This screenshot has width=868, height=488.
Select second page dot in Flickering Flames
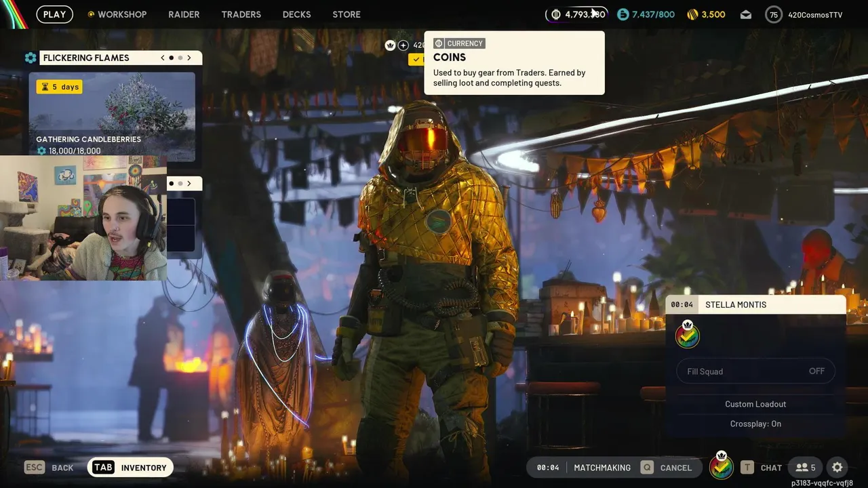[x=180, y=58]
